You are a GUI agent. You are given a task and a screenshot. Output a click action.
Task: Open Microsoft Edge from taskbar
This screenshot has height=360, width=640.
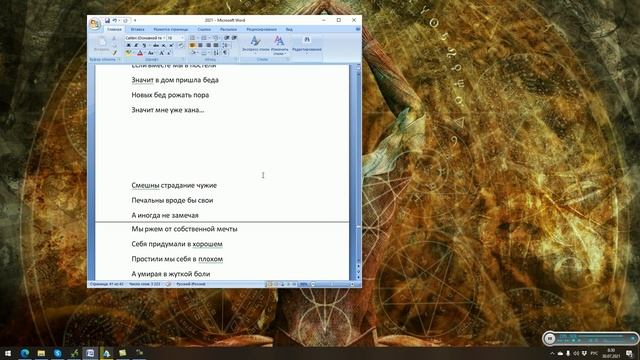click(x=25, y=353)
